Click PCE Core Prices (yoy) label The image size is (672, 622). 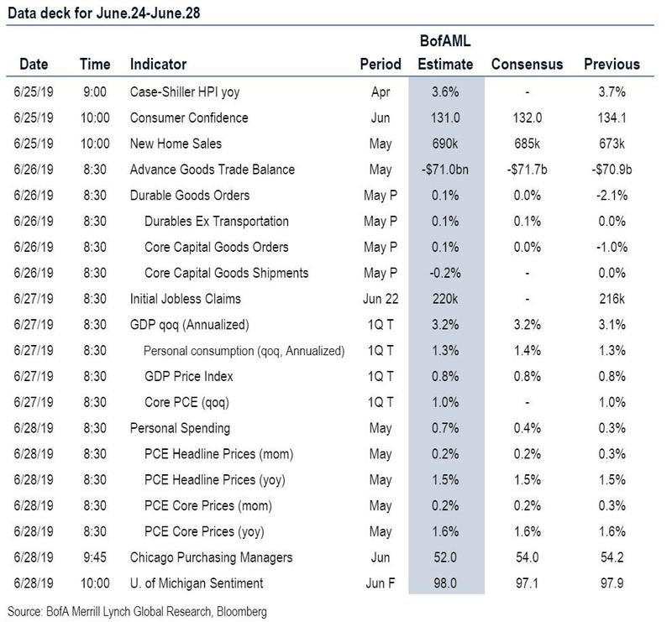click(x=204, y=531)
